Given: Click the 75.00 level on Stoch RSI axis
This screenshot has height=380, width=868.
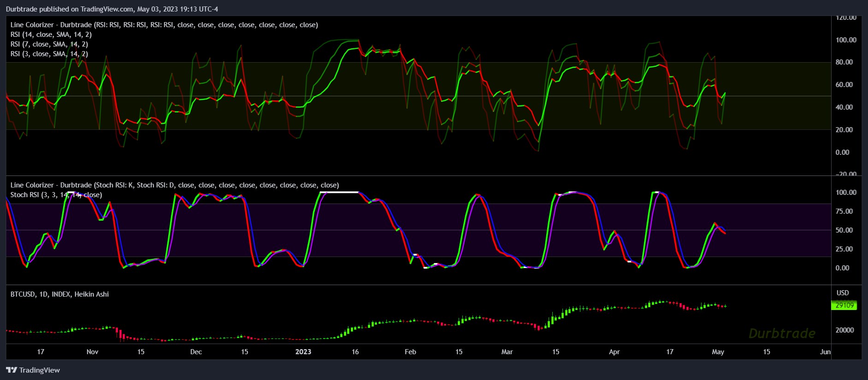Looking at the screenshot, I should (x=844, y=211).
